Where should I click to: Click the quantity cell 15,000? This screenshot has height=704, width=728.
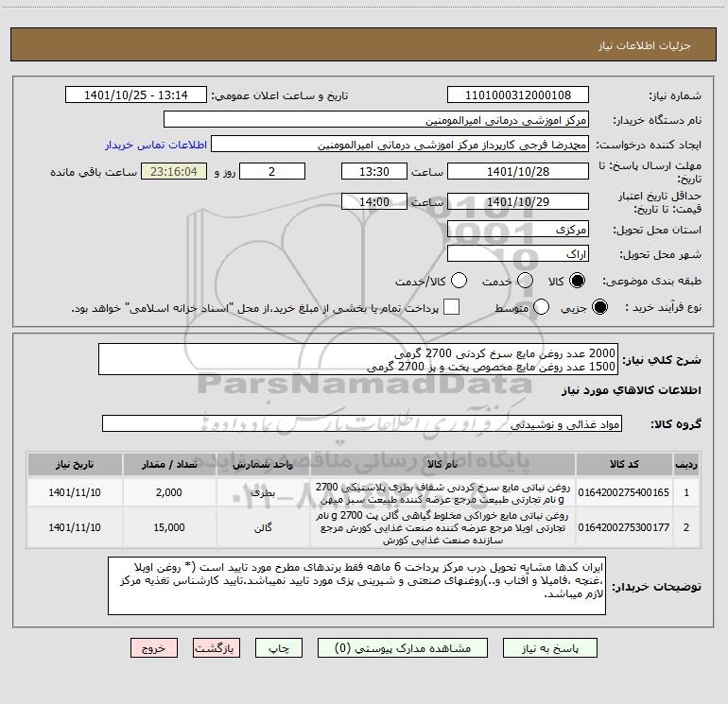(169, 527)
